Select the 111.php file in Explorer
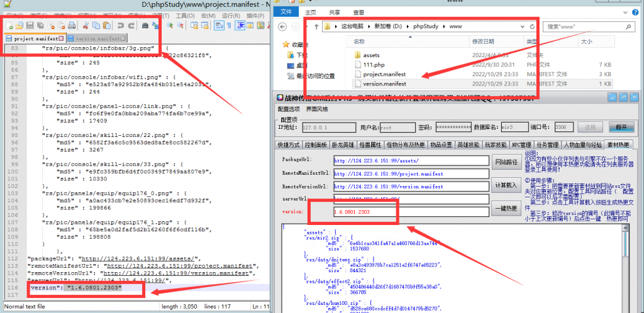This screenshot has width=644, height=313. click(x=374, y=65)
